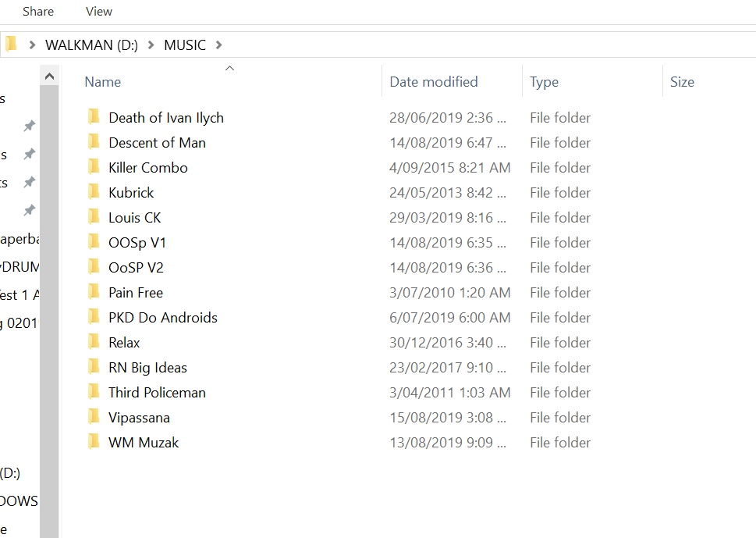The height and width of the screenshot is (538, 756).
Task: Click date '4/09/2015 8:21 AM'
Action: click(450, 168)
